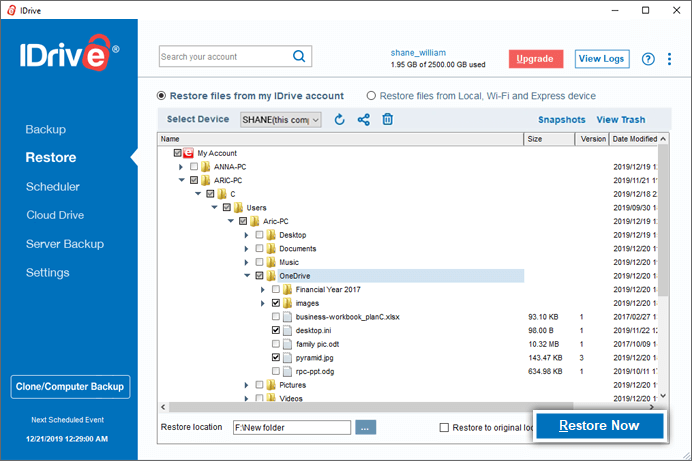The width and height of the screenshot is (692, 461).
Task: Click the My Account IDrive icon
Action: 188,153
